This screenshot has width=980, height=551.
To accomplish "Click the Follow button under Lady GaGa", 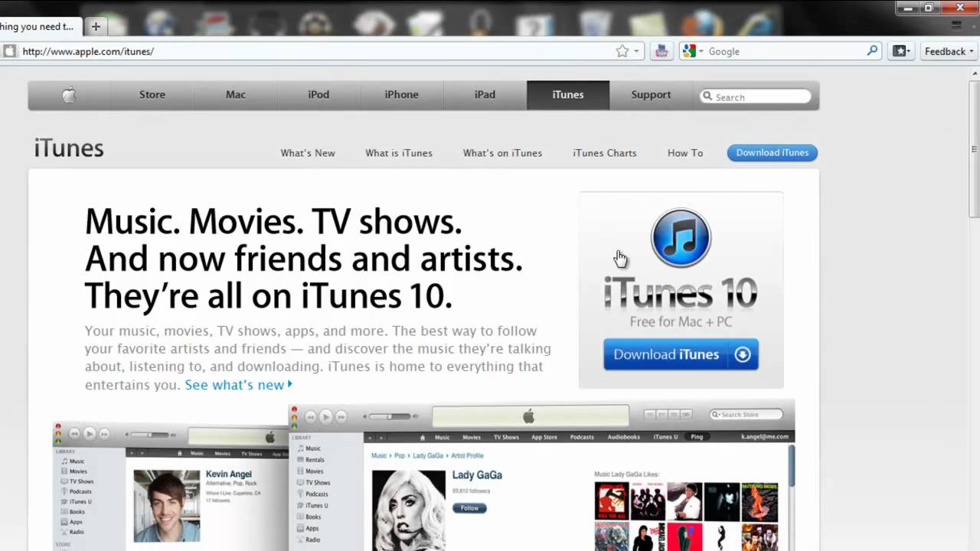I will pos(469,508).
